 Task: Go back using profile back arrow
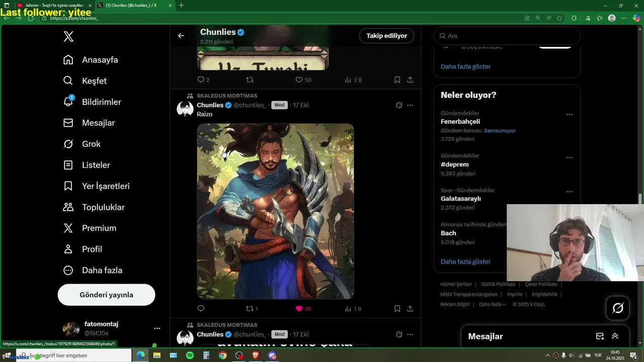click(x=181, y=36)
